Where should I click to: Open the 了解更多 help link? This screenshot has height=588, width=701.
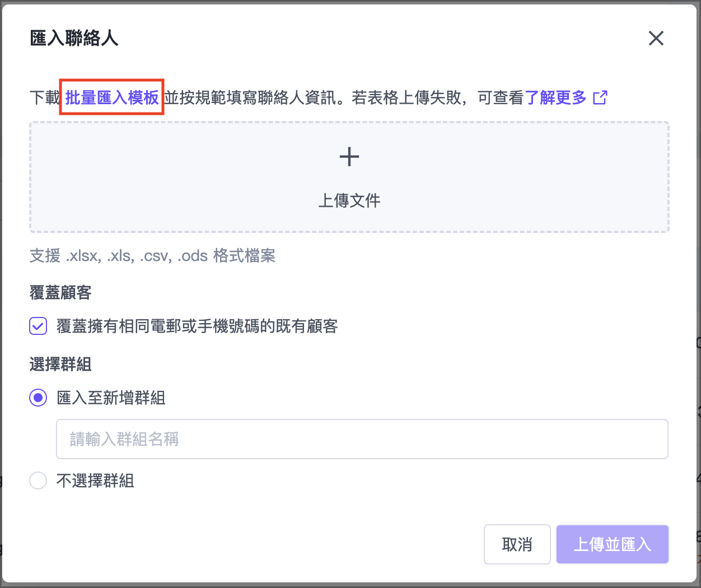pos(555,98)
